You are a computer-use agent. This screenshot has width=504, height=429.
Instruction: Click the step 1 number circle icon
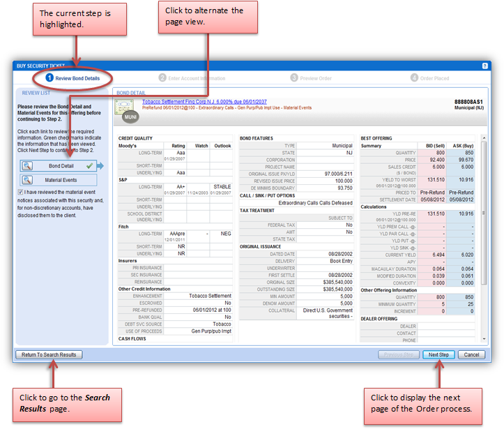tap(49, 78)
